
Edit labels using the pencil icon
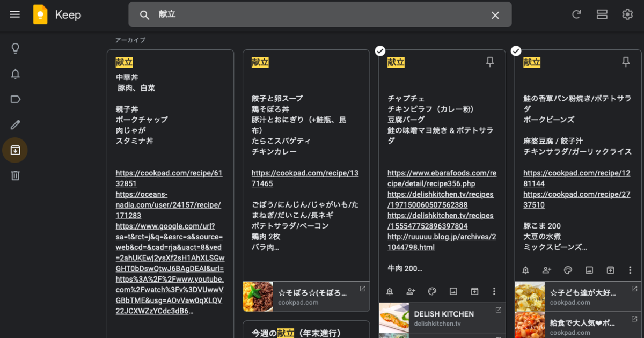pos(15,124)
